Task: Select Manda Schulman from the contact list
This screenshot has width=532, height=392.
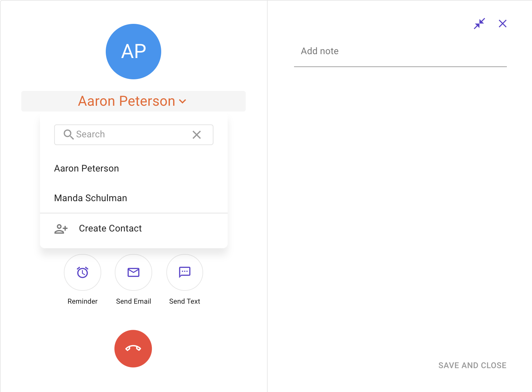Action: [x=133, y=198]
